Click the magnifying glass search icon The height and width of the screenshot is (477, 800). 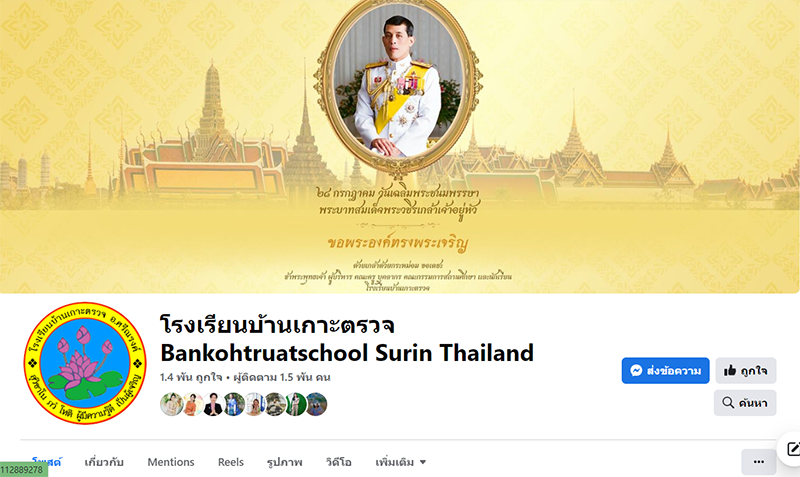[728, 403]
